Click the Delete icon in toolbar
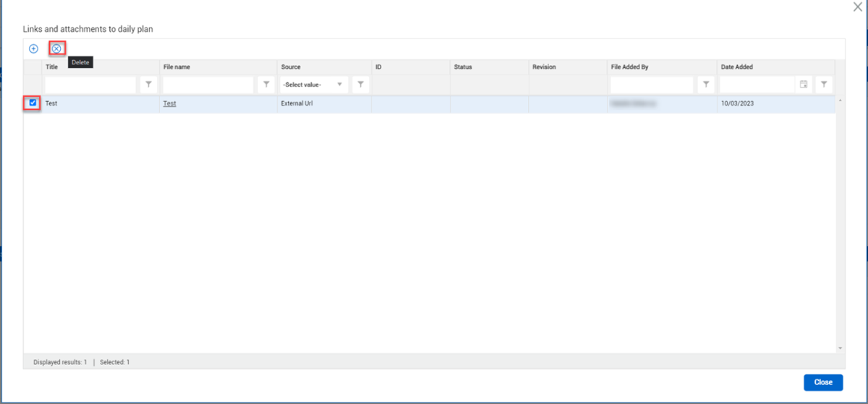This screenshot has height=404, width=868. tap(56, 48)
